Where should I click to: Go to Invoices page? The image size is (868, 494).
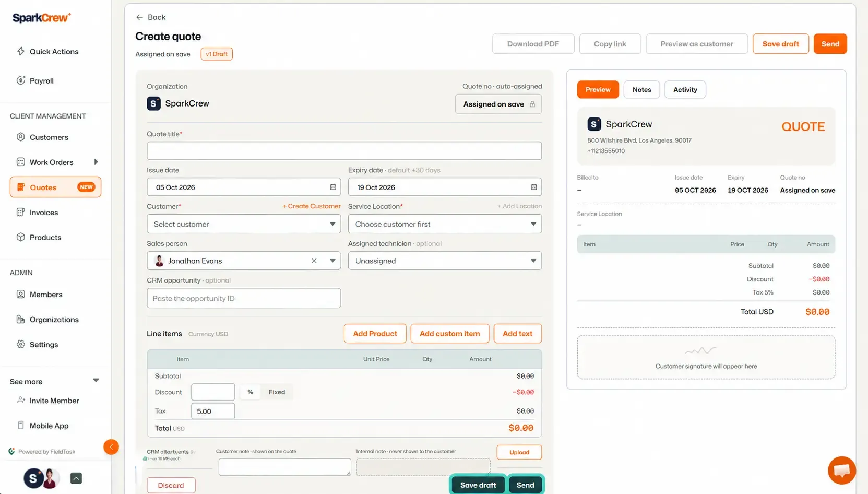[44, 212]
